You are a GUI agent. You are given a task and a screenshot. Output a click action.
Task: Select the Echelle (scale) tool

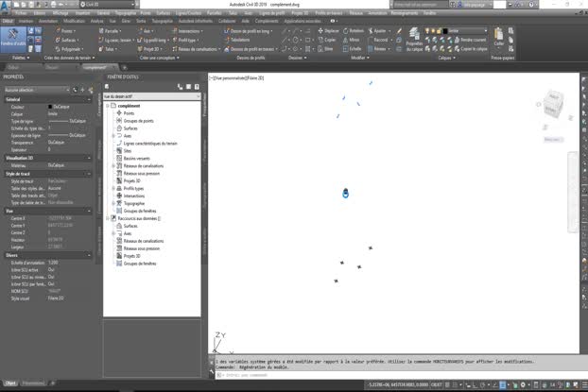click(x=352, y=49)
